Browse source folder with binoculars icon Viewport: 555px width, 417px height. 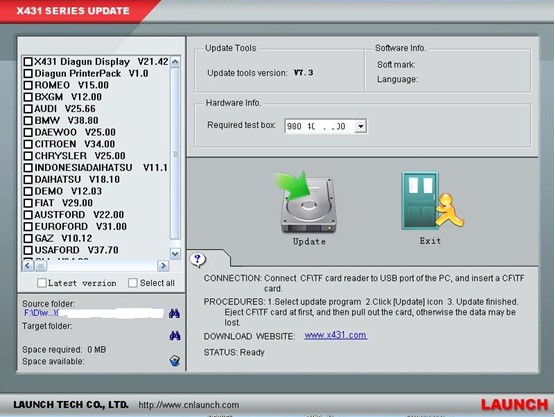174,313
